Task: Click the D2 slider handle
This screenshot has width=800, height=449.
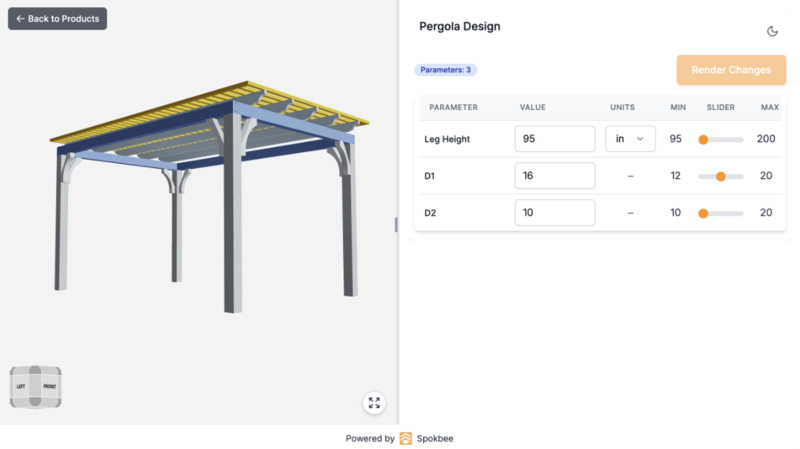Action: coord(703,213)
